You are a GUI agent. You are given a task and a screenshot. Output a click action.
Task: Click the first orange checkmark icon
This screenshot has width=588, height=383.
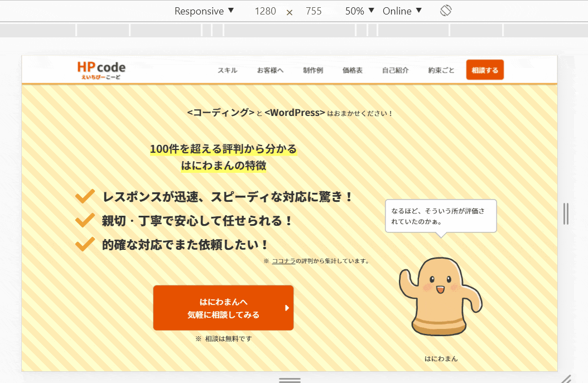tap(85, 196)
